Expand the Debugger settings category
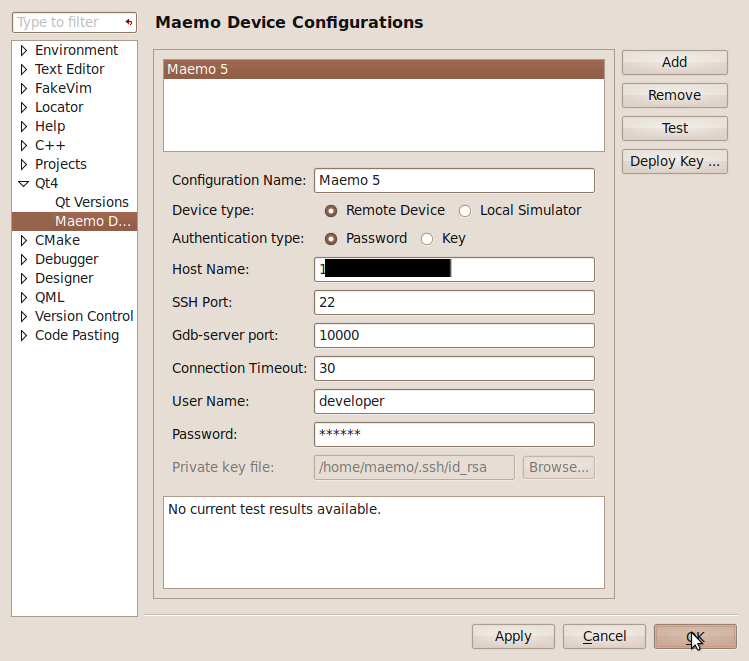749x661 pixels. coord(24,260)
